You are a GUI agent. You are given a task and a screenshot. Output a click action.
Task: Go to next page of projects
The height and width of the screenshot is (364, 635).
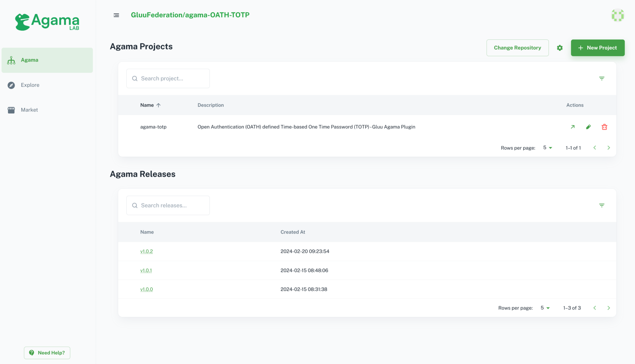pos(609,148)
